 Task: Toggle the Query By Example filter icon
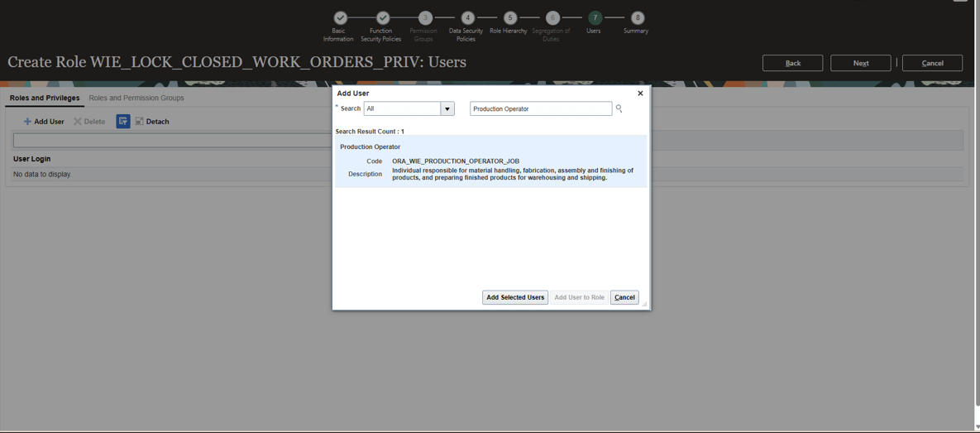(123, 122)
